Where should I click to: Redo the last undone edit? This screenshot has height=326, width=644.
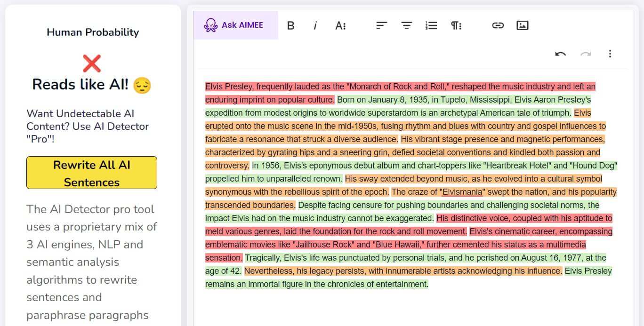(x=585, y=54)
